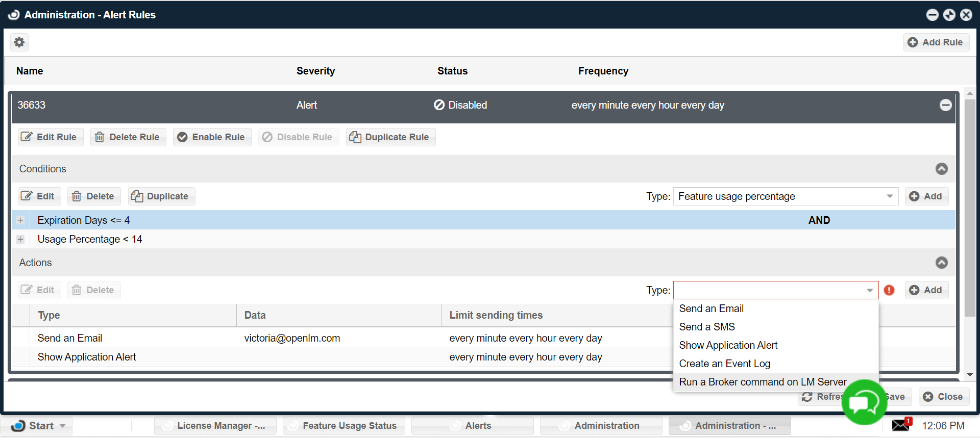Click the Close button
Image resolution: width=980 pixels, height=438 pixels.
pos(944,397)
